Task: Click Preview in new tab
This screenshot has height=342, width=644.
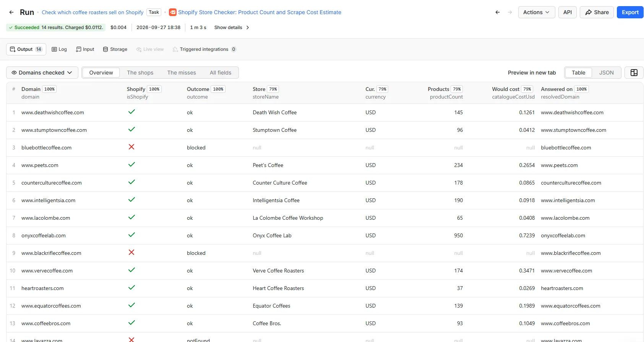Action: (x=532, y=73)
